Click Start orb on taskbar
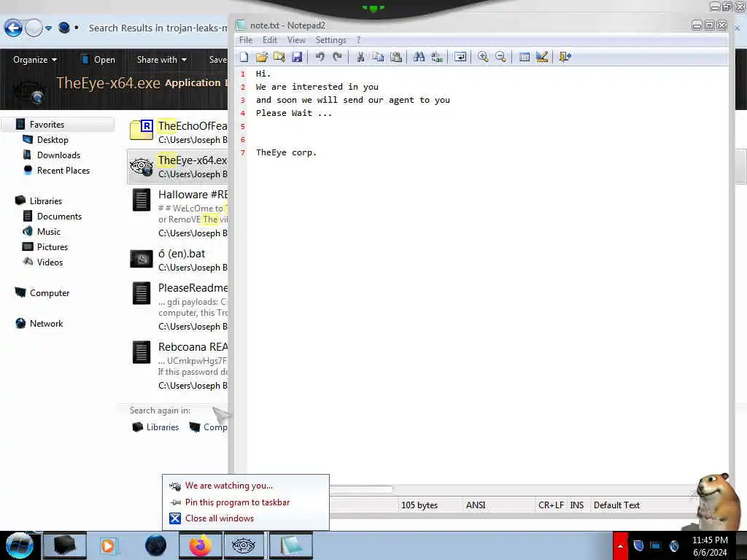747x560 pixels. tap(19, 545)
